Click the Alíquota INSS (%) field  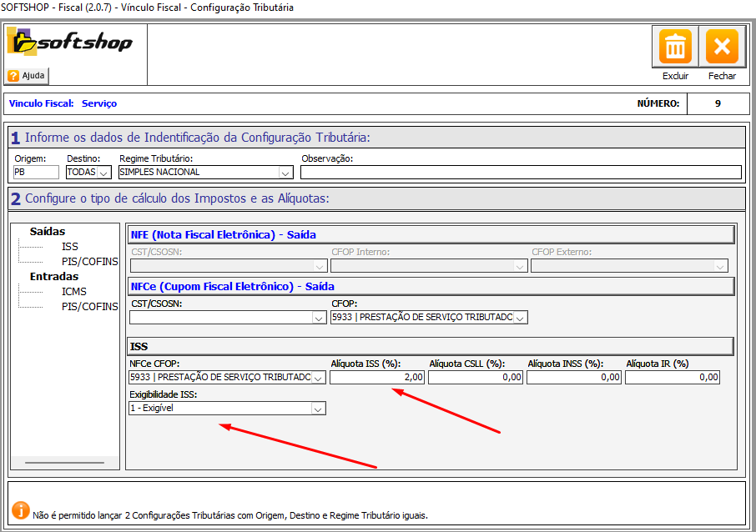click(574, 378)
